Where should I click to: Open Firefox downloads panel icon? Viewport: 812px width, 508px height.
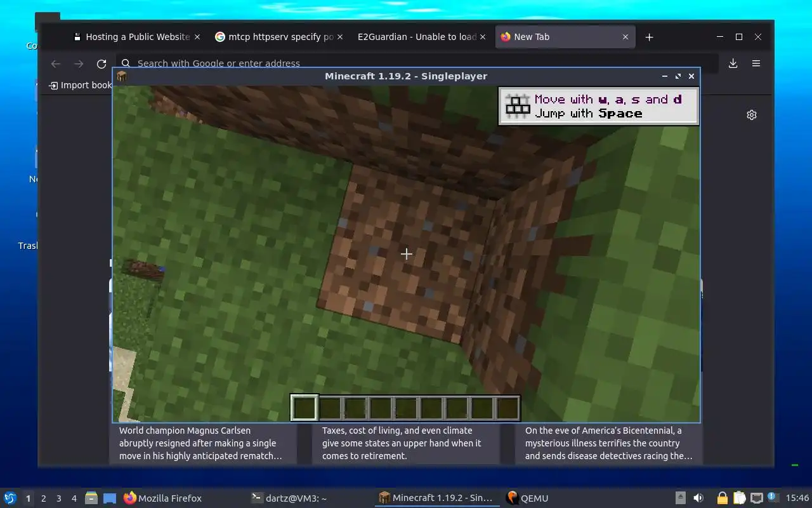pos(733,63)
